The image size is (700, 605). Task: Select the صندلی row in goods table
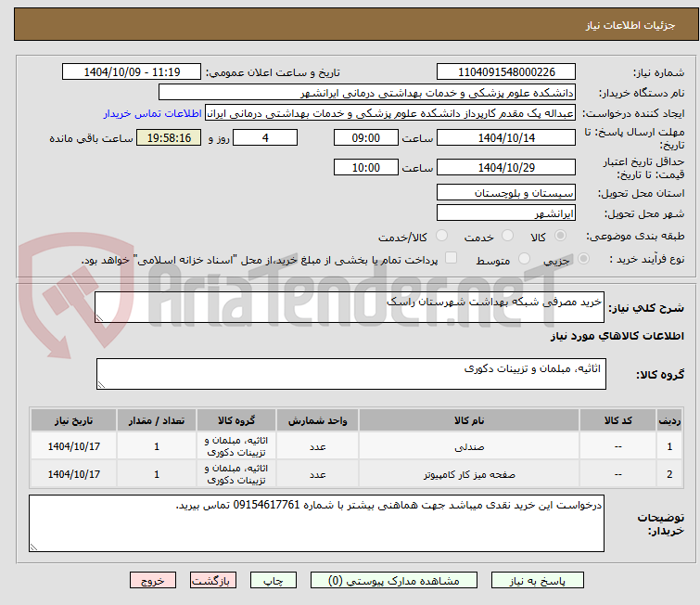click(x=356, y=446)
